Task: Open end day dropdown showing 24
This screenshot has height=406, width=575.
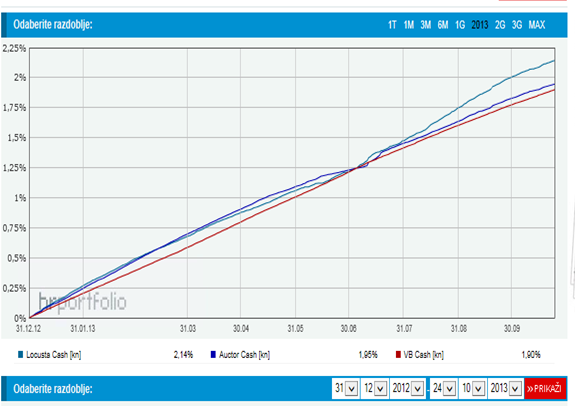Action: point(443,388)
